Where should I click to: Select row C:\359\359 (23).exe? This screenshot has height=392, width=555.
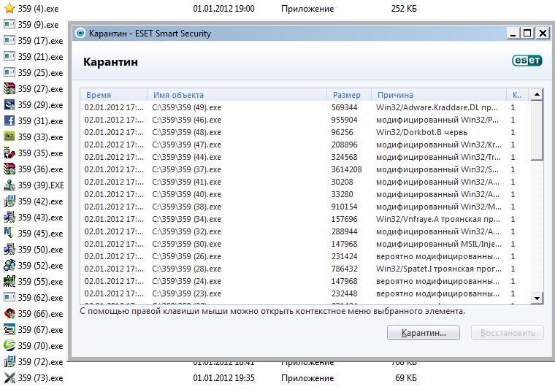(305, 293)
